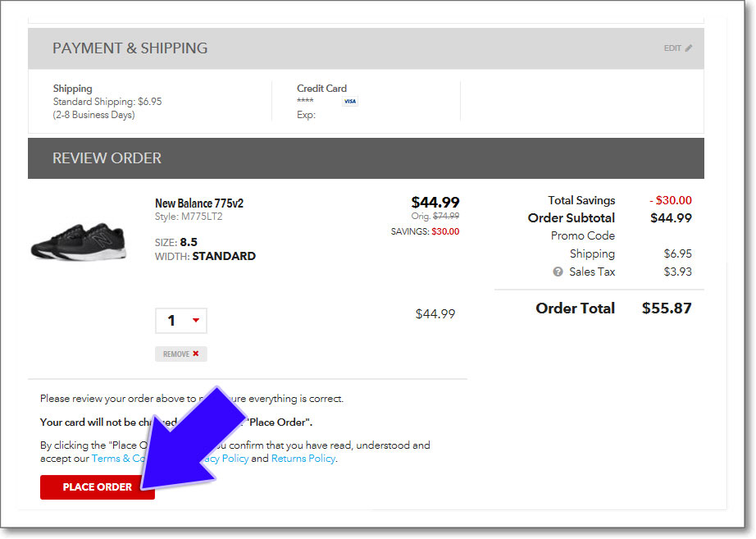Open the Sales Tax help question mark
The image size is (756, 539).
click(x=558, y=272)
